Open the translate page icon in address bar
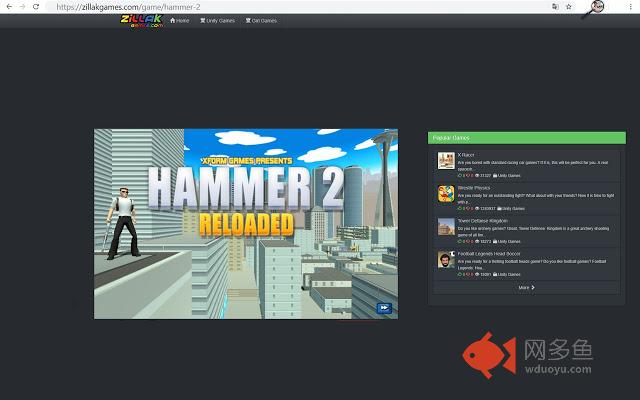The height and width of the screenshot is (400, 640). coord(555,7)
